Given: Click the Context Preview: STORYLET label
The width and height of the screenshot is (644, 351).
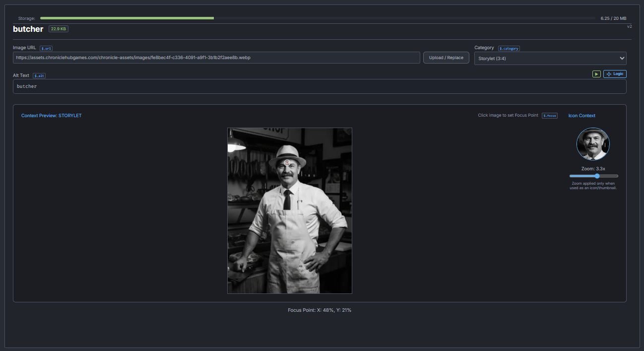Looking at the screenshot, I should pos(52,116).
